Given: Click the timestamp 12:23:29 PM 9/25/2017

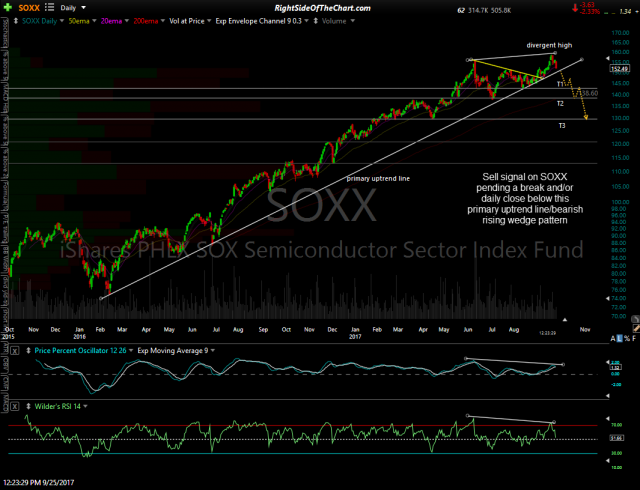Looking at the screenshot, I should click(38, 483).
